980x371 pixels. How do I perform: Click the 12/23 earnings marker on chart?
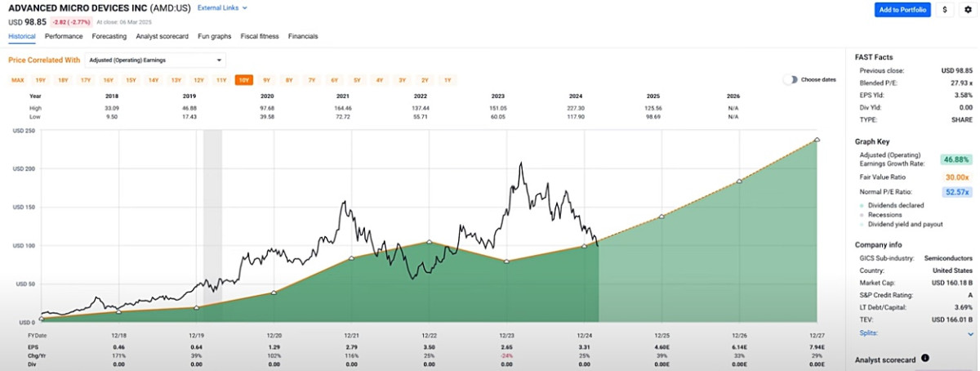tap(506, 261)
